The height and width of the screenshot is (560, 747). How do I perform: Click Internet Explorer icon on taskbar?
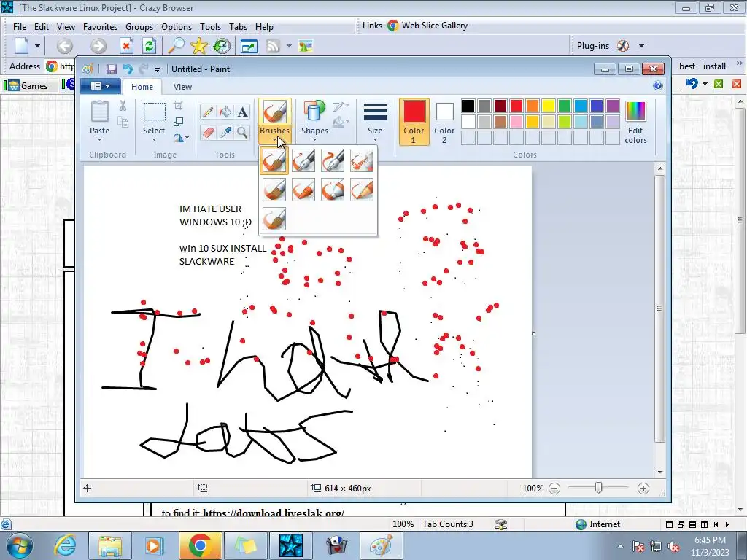coord(65,545)
